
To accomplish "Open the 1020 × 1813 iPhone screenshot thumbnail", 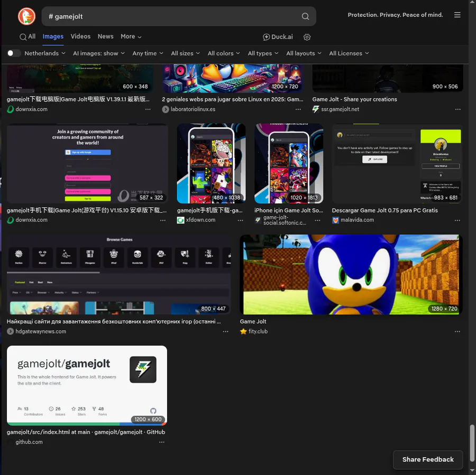I will [289, 163].
